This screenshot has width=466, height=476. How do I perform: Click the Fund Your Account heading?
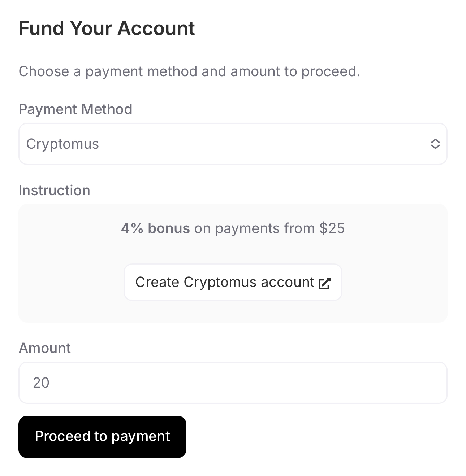pos(107,28)
